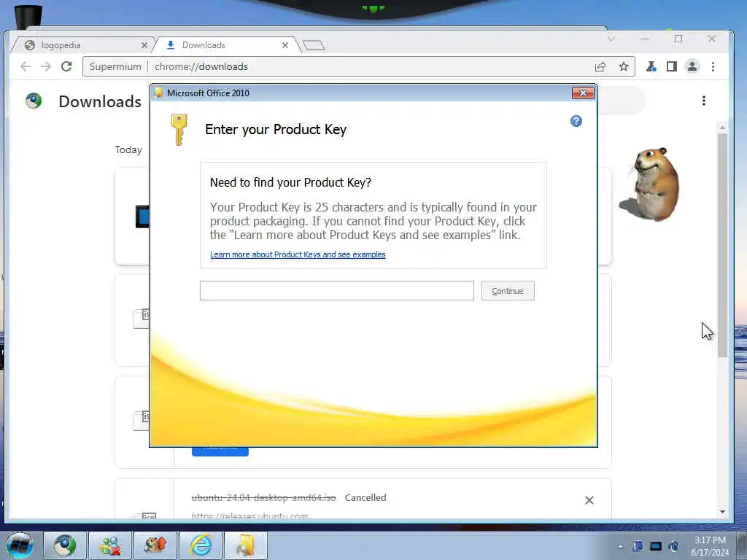Click the Continue button in Office dialog
Image resolution: width=747 pixels, height=560 pixels.
pos(508,290)
